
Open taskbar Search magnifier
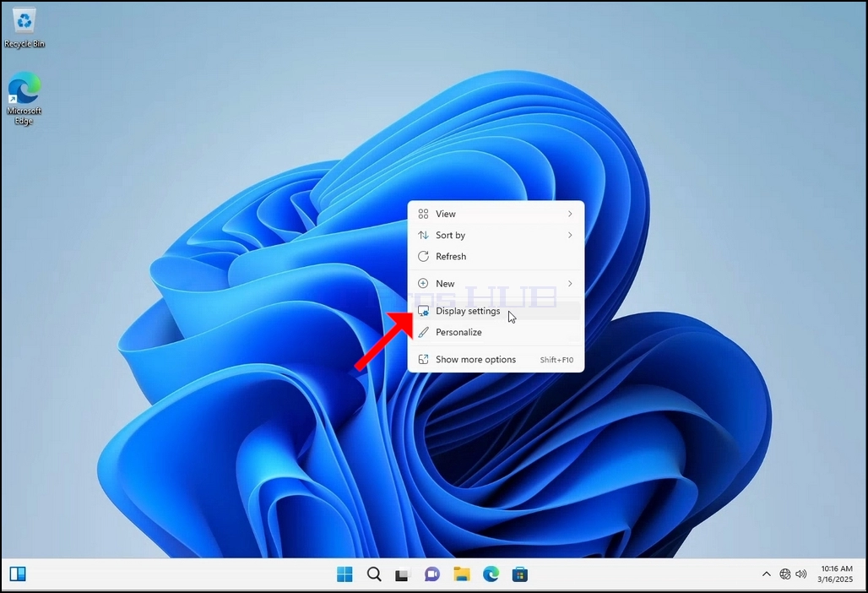[374, 574]
